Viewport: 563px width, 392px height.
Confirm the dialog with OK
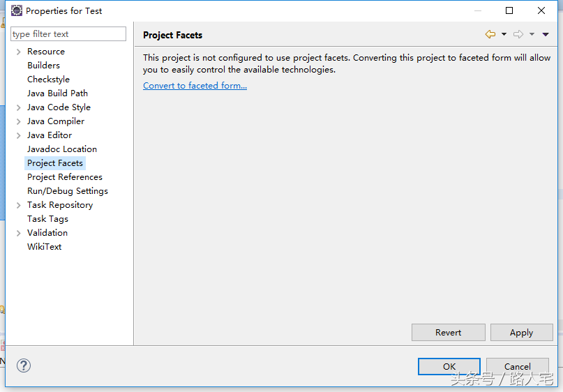tap(449, 366)
